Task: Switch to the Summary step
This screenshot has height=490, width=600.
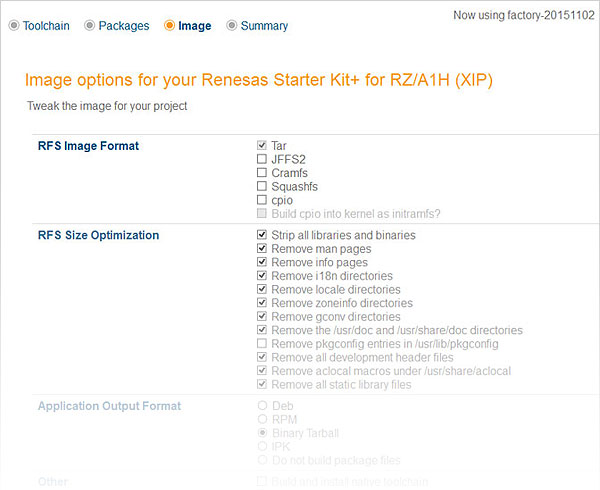Action: pyautogui.click(x=257, y=26)
